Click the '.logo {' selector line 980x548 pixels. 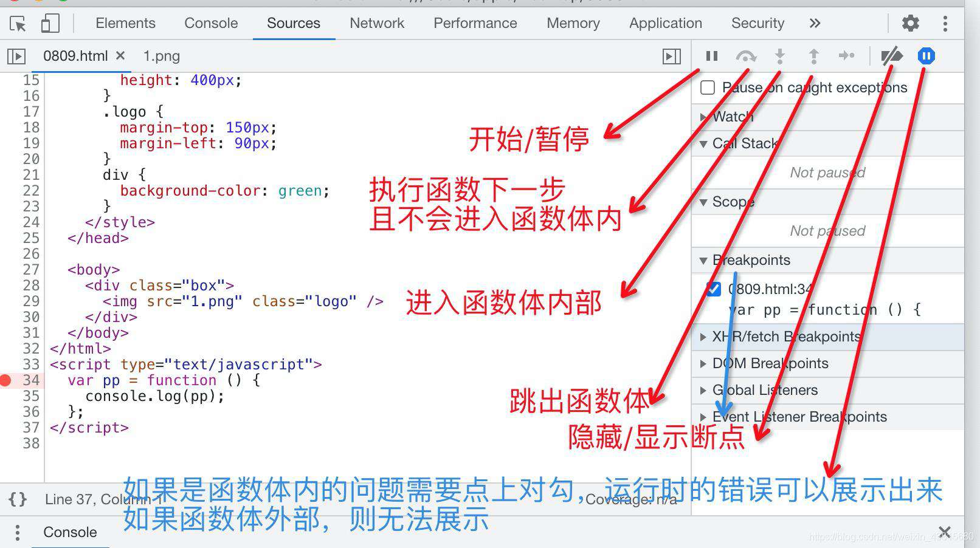133,112
